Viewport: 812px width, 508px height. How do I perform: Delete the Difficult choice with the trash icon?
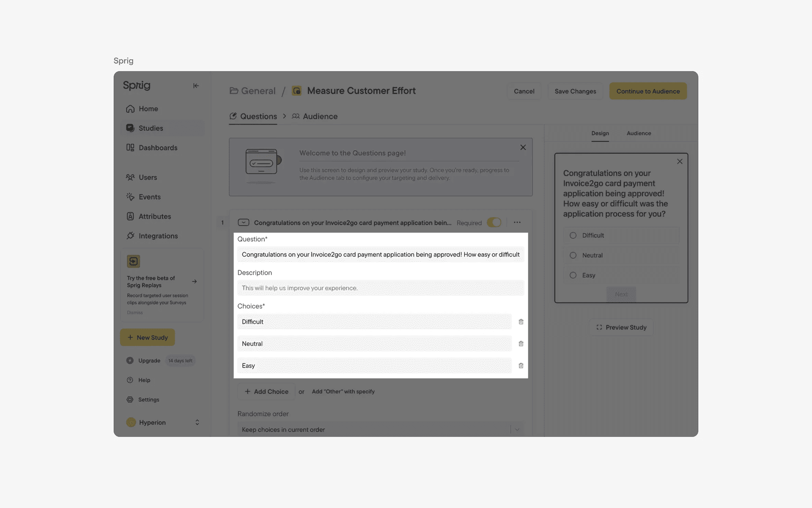[x=521, y=322]
